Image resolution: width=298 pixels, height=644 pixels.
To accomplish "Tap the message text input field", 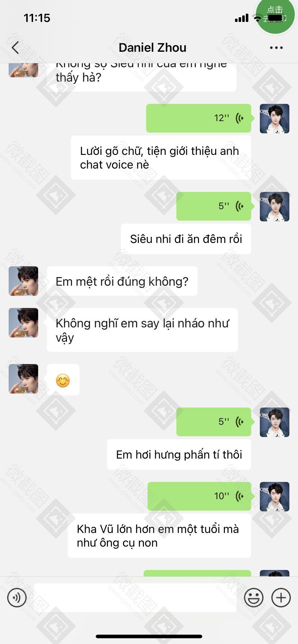I will (135, 598).
